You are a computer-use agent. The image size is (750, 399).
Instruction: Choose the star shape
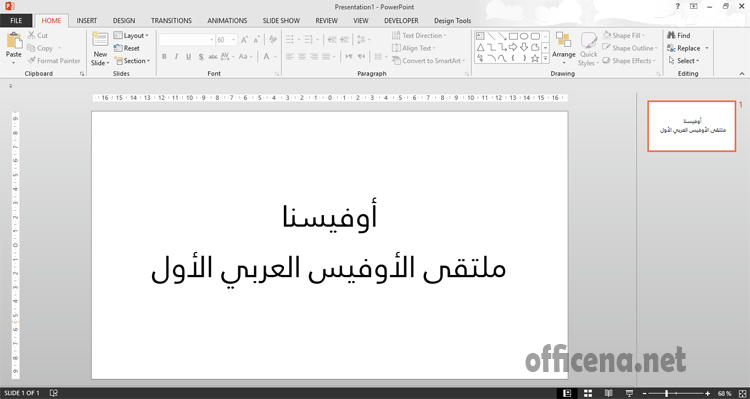coord(535,58)
